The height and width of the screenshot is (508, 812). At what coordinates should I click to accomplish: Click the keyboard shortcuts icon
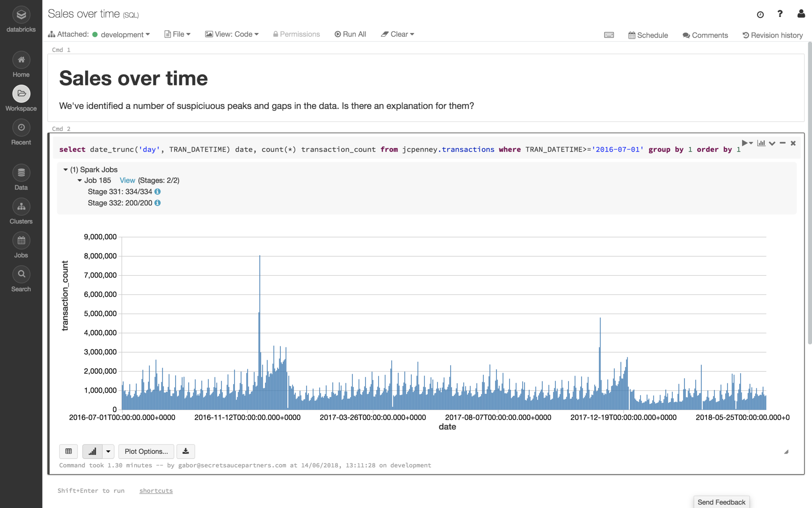[x=609, y=35]
